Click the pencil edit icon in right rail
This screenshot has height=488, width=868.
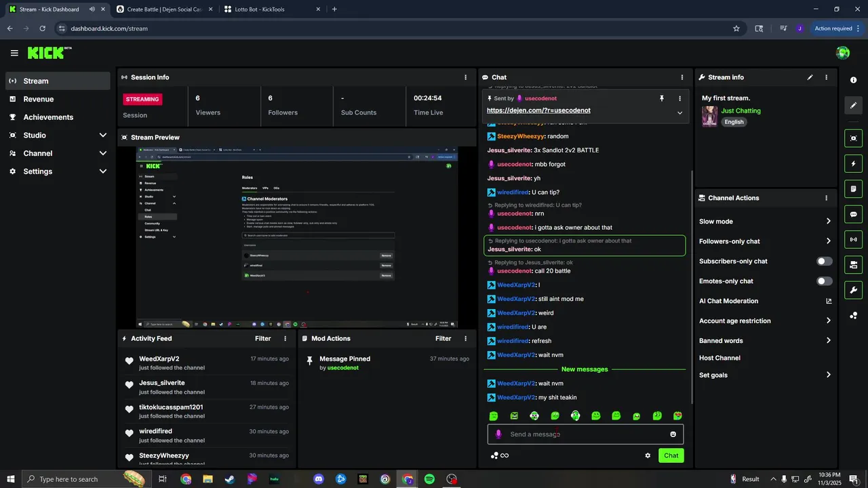click(x=853, y=105)
